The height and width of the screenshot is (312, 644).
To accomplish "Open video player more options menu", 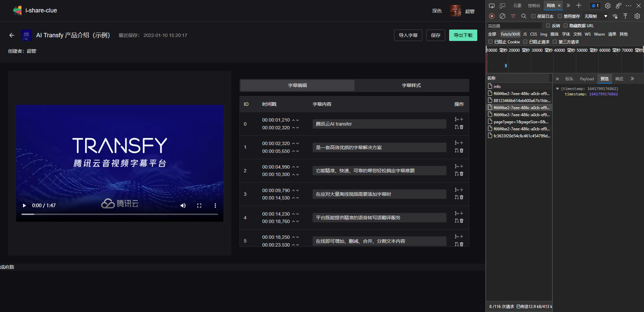I will click(x=215, y=206).
